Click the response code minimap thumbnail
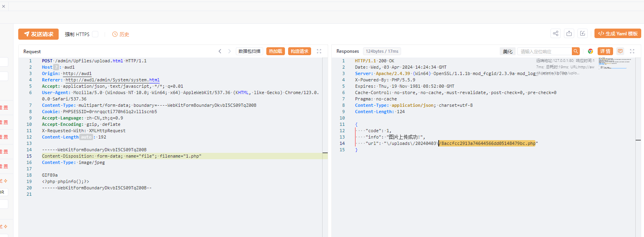The image size is (644, 237). click(x=615, y=63)
